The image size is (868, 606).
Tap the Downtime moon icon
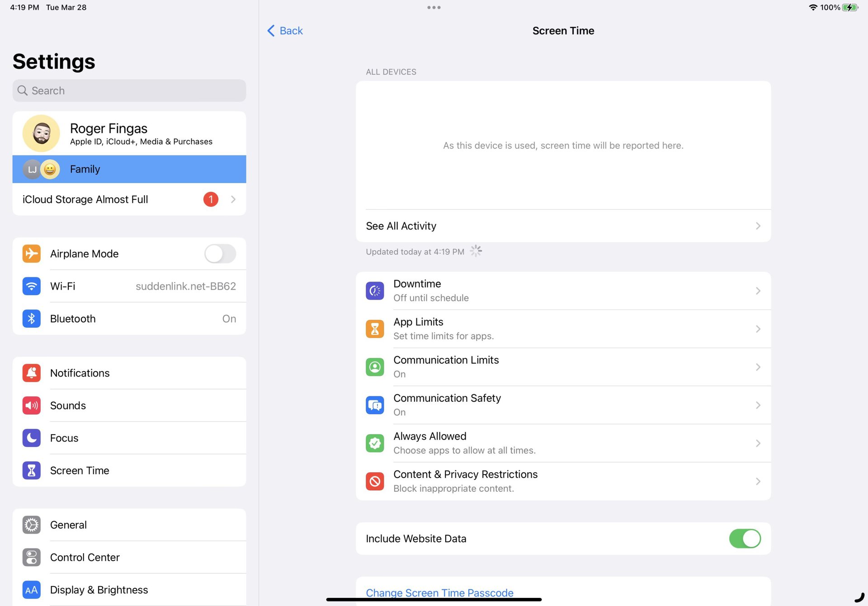375,291
